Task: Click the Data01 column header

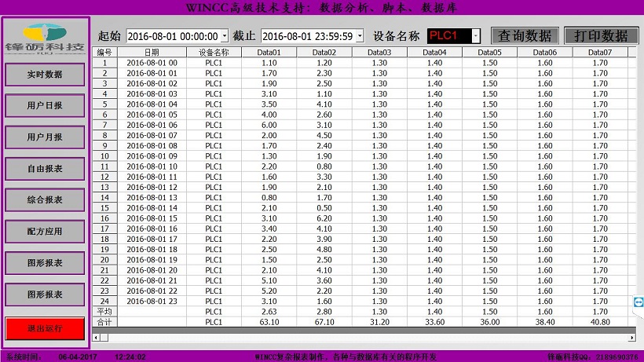Action: (269, 52)
